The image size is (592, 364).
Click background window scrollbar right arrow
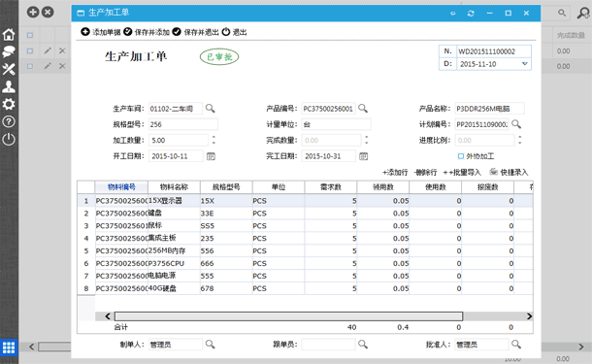tap(581, 347)
